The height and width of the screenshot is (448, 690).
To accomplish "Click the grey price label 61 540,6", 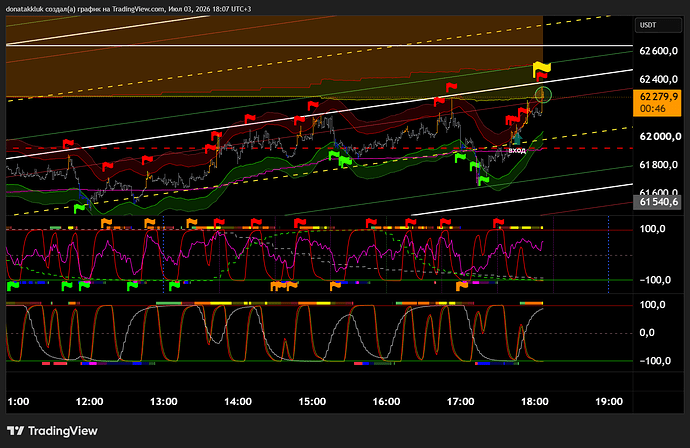I will (x=657, y=202).
